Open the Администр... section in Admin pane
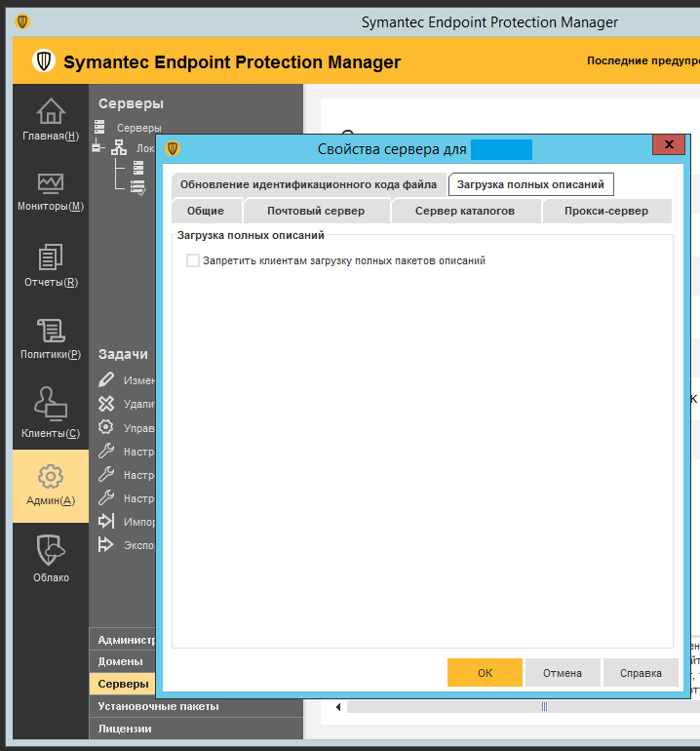700x751 pixels. 122,640
